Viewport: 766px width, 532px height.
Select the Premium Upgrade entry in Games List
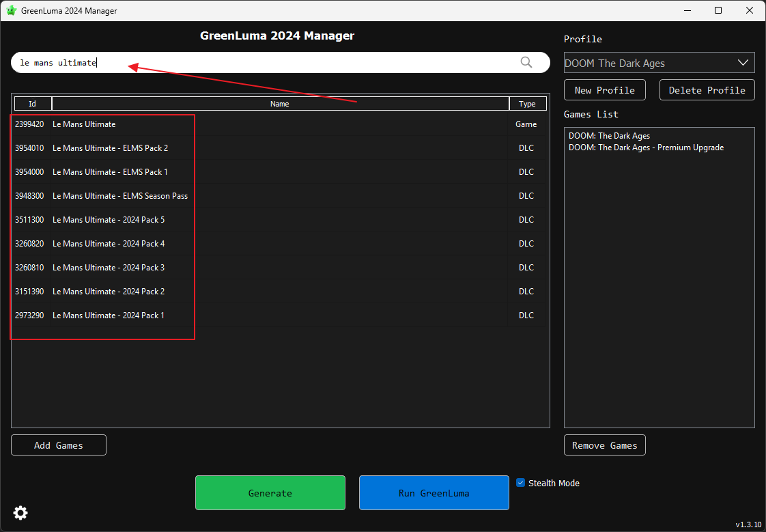(646, 148)
